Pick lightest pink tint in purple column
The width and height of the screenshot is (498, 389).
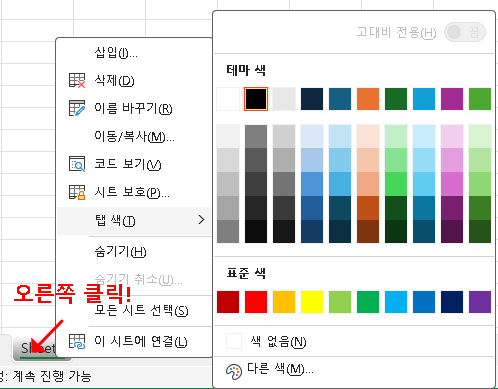point(452,136)
